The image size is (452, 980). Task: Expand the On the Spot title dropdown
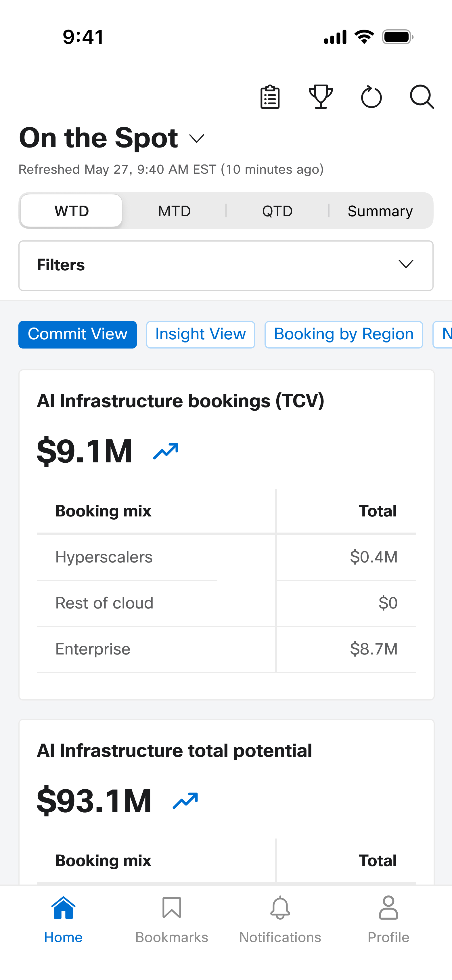[x=197, y=139]
